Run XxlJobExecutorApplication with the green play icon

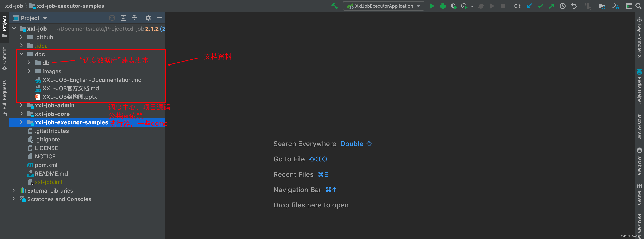click(432, 6)
